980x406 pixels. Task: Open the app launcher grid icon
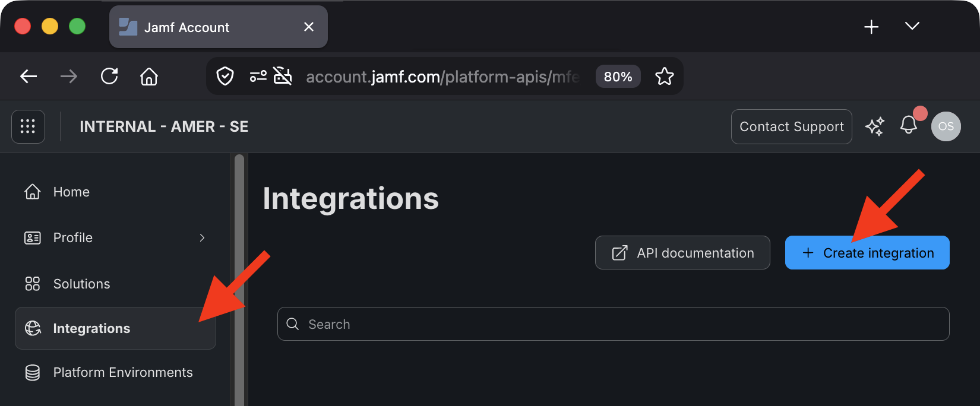coord(28,126)
